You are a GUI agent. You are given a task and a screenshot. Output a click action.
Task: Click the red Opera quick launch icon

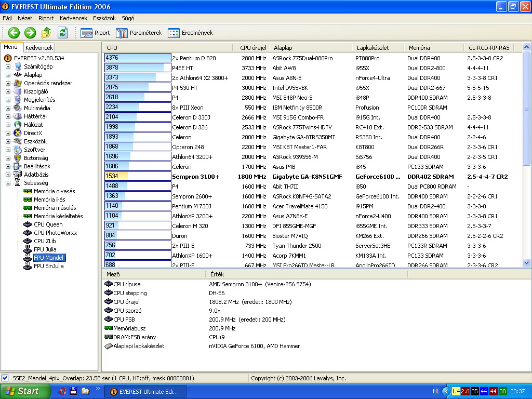tap(62, 391)
